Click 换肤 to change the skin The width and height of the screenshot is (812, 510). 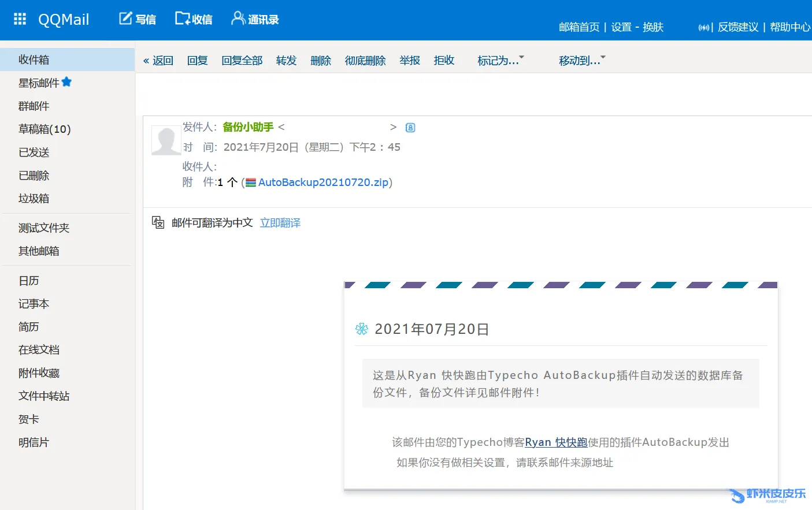(653, 27)
